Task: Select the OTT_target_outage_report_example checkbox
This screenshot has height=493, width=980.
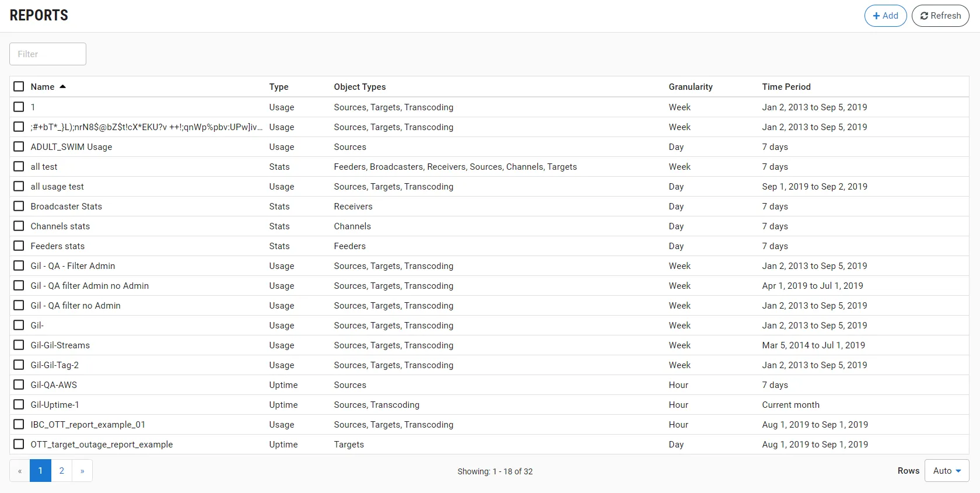Action: pos(19,444)
